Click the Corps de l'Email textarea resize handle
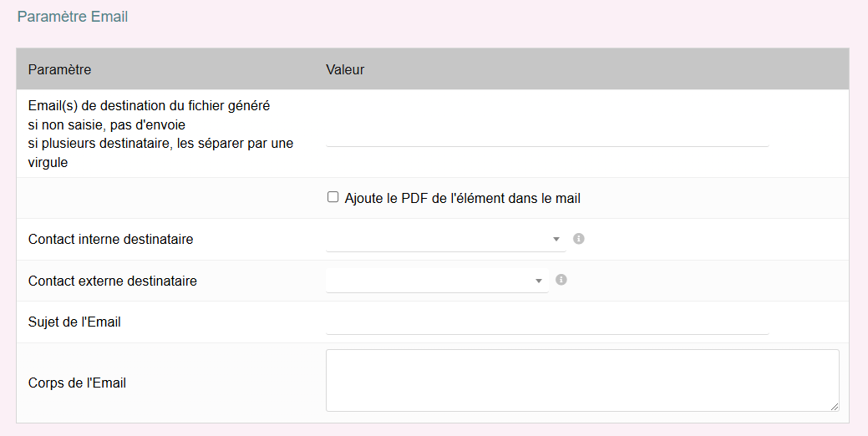The height and width of the screenshot is (436, 868). [x=834, y=406]
